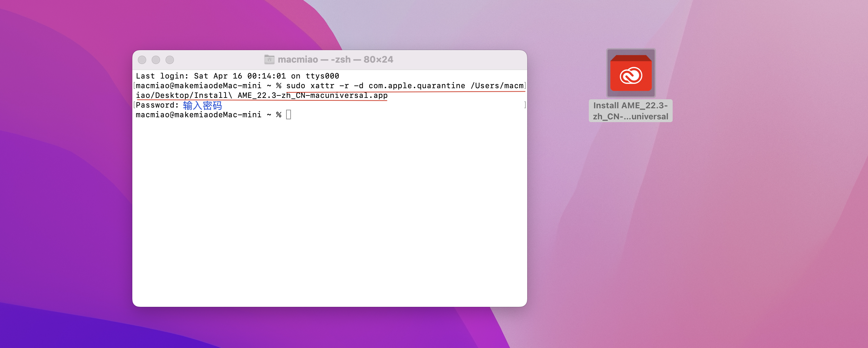Minimize the Terminal window

pyautogui.click(x=156, y=60)
